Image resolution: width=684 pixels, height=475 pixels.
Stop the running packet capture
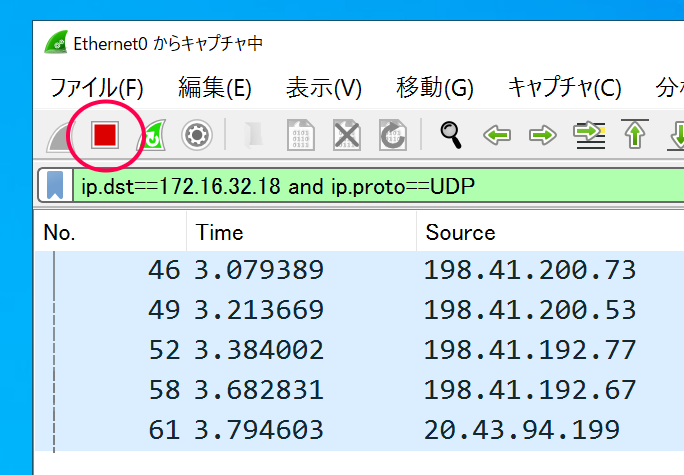[x=105, y=135]
